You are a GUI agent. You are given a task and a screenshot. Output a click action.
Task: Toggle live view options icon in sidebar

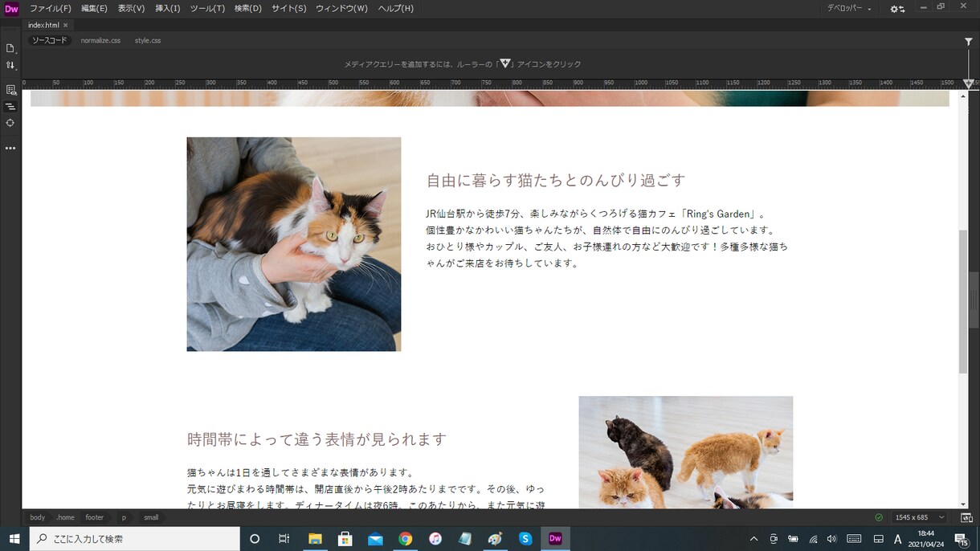click(10, 90)
